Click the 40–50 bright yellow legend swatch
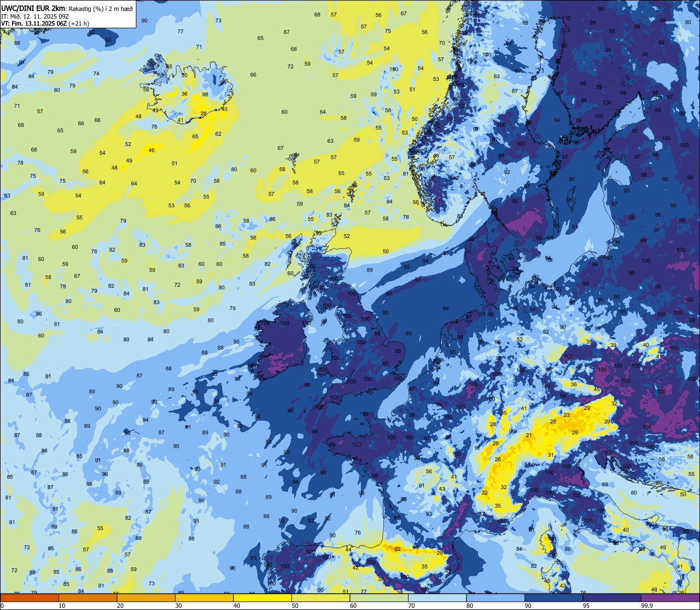The width and height of the screenshot is (700, 610). point(262,597)
